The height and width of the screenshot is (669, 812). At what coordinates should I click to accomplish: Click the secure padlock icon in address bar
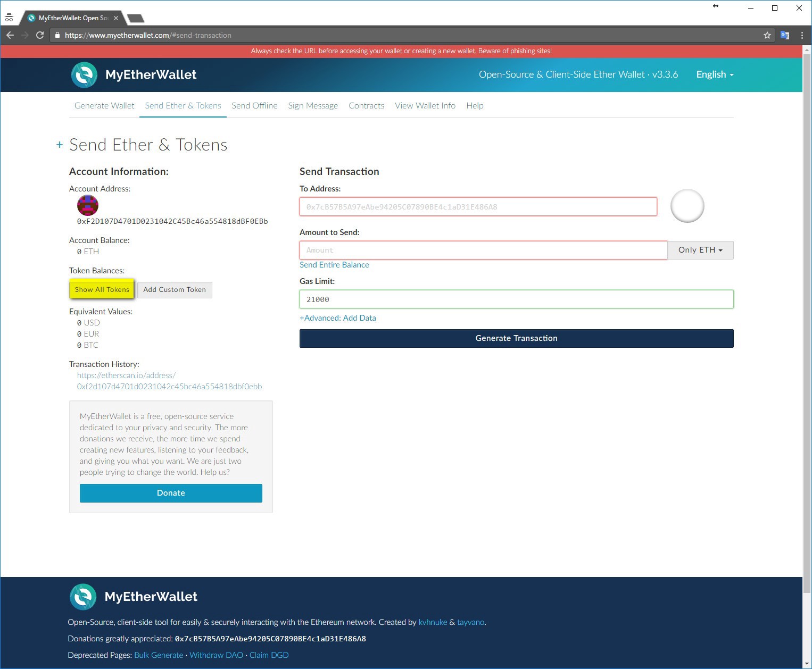tap(57, 35)
